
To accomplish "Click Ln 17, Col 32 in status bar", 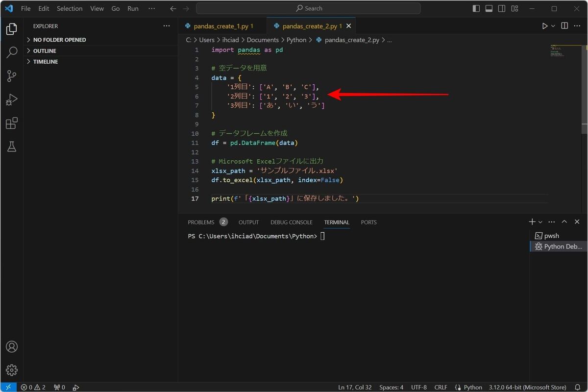I will (355, 387).
